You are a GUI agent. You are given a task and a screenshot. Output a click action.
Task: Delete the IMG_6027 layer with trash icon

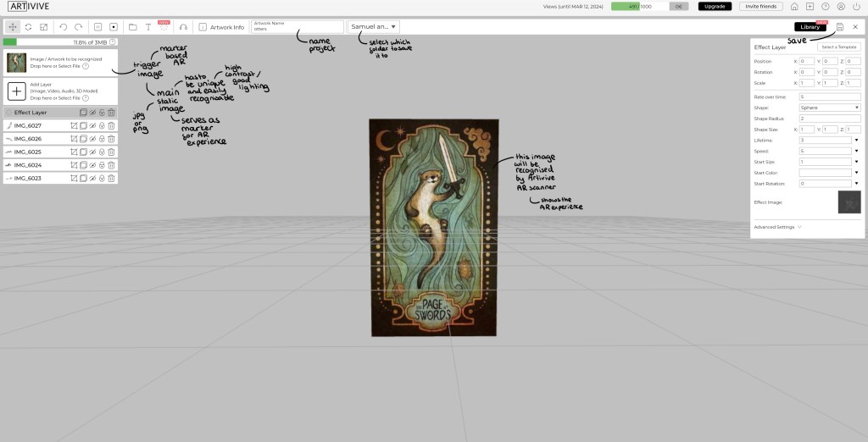point(111,125)
